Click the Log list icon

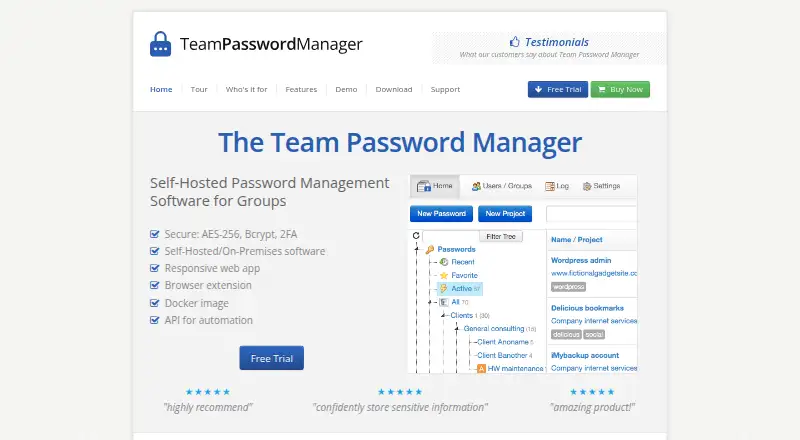549,186
